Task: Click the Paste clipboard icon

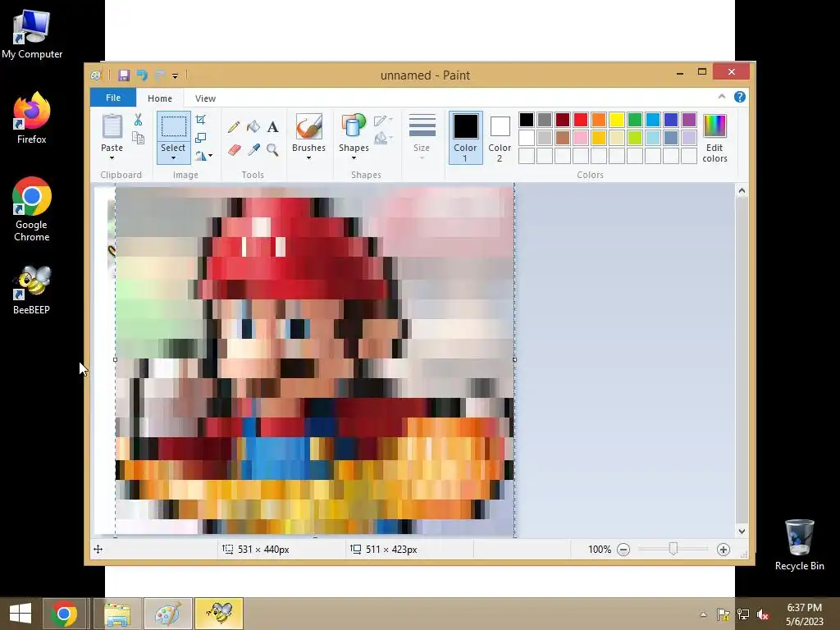Action: click(112, 126)
